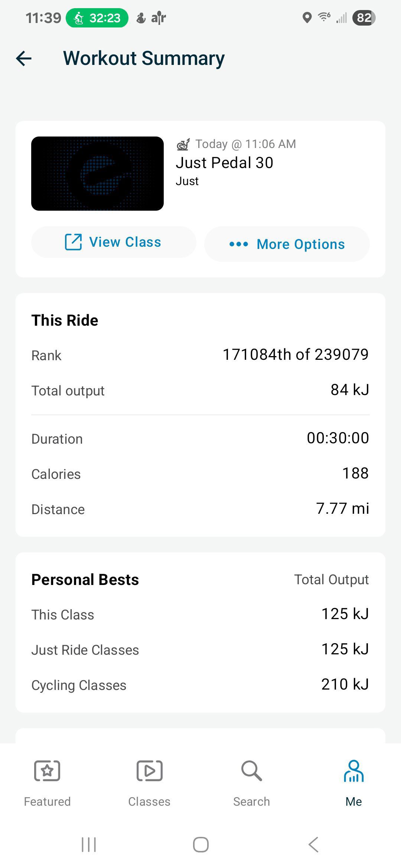Open More Options menu
Viewport: 401px width, 868px height.
(287, 244)
